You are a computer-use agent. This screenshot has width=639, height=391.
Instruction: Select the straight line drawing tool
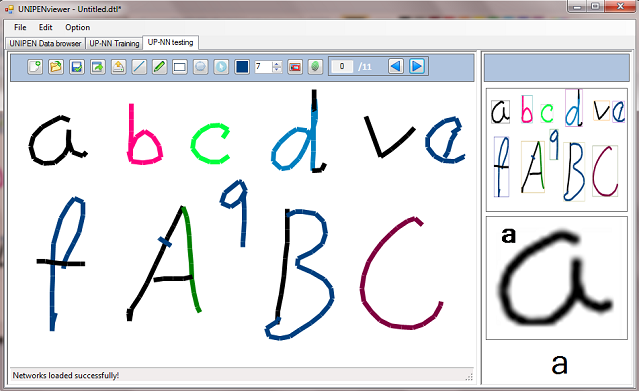[139, 66]
